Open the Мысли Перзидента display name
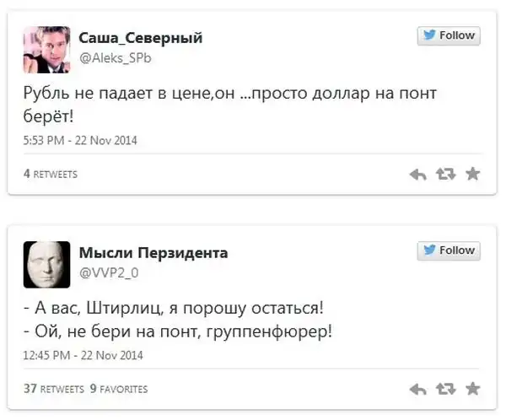This screenshot has width=506, height=420. [153, 252]
